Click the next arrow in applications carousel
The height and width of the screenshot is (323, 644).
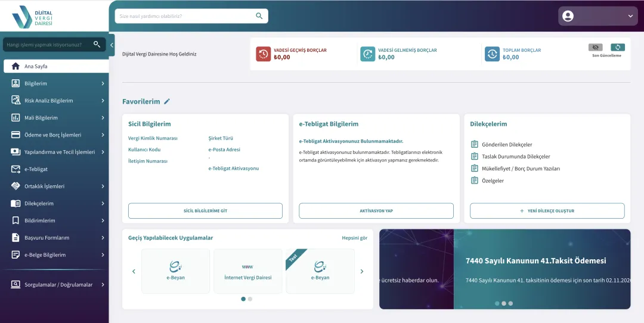tap(362, 271)
